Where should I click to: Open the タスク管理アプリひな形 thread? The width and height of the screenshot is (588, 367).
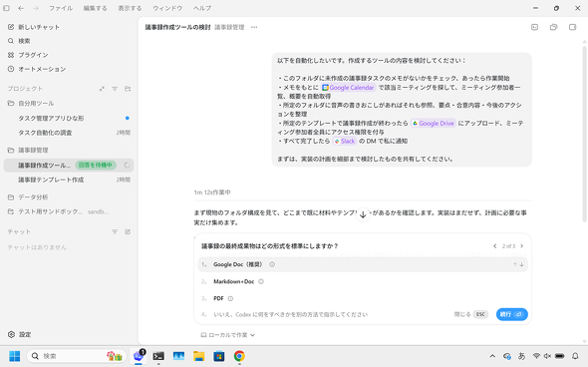[69, 118]
